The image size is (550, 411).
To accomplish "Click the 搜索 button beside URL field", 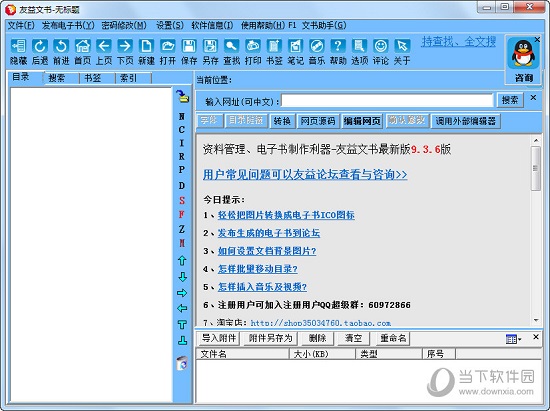I will (x=510, y=100).
